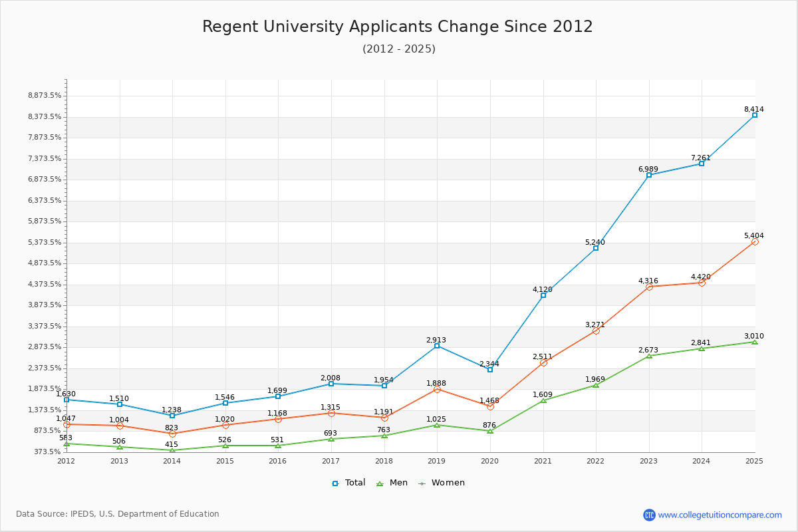Screen dimensions: 798x532
Task: Click the Men 2014 point labeled 415
Action: tap(172, 450)
